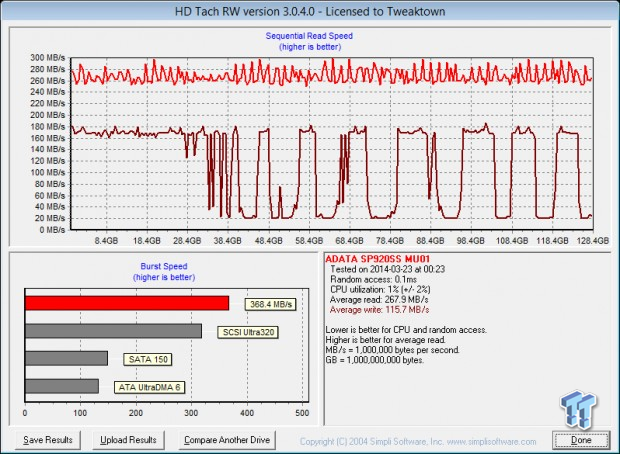Click the 500 burst axis label

[x=302, y=413]
